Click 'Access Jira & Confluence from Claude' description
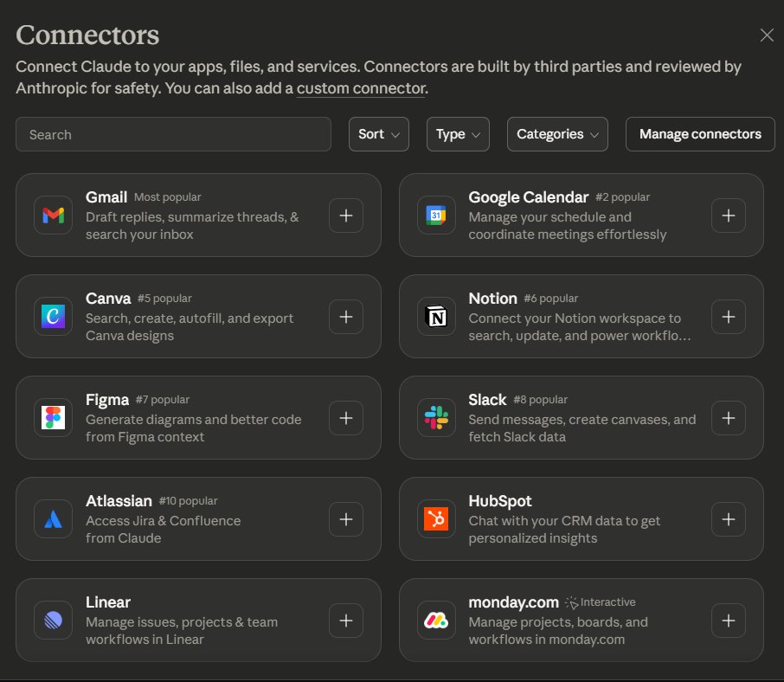This screenshot has height=682, width=784. pos(163,530)
